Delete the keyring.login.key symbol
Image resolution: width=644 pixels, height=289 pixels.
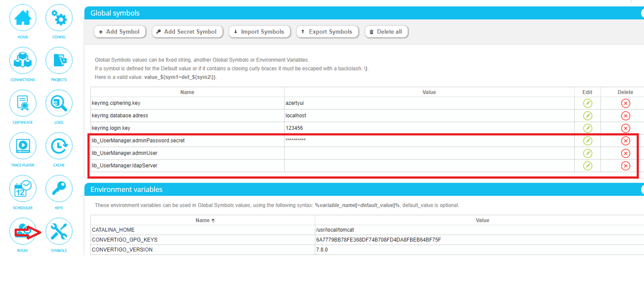click(625, 128)
